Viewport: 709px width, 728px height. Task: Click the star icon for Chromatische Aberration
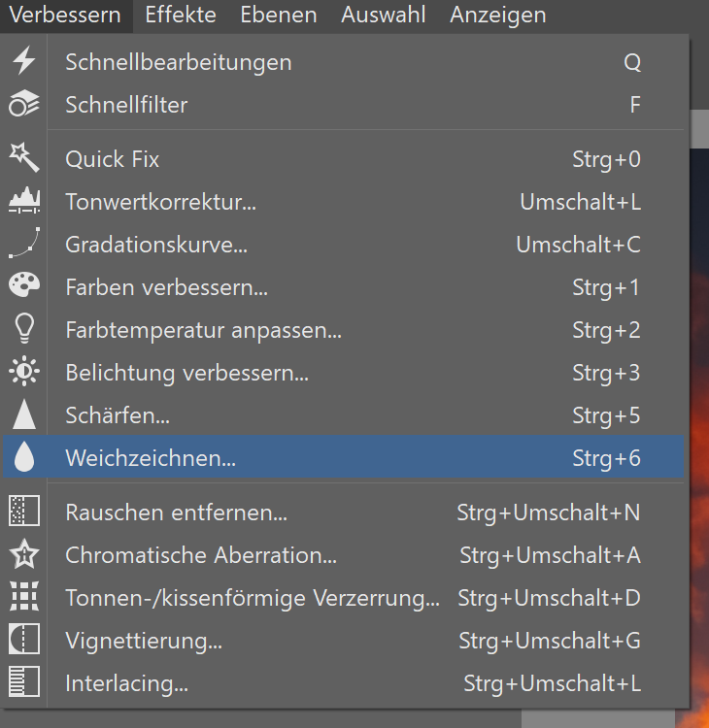click(x=23, y=555)
